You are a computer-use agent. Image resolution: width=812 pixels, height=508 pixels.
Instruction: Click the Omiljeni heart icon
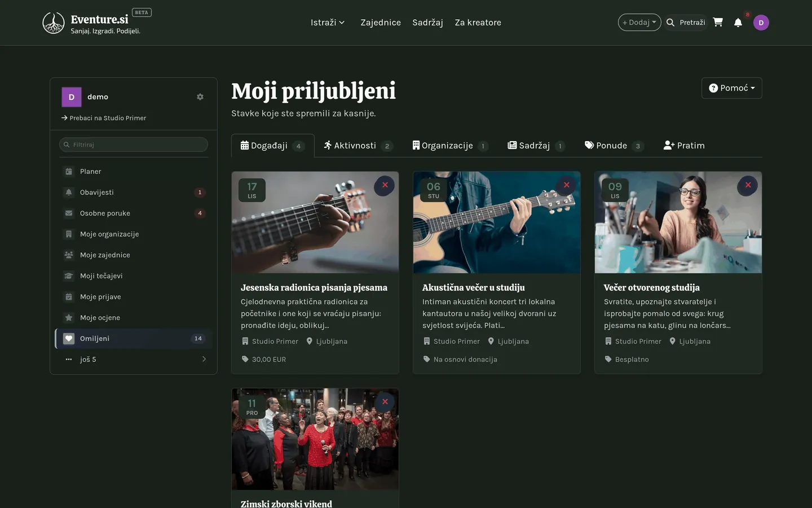coord(69,339)
